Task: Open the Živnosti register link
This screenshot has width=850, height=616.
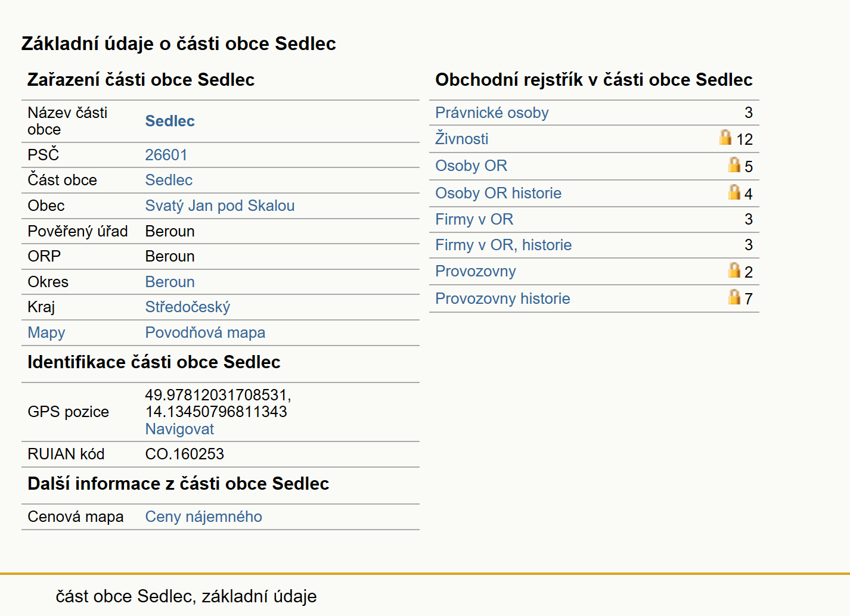Action: coord(461,139)
